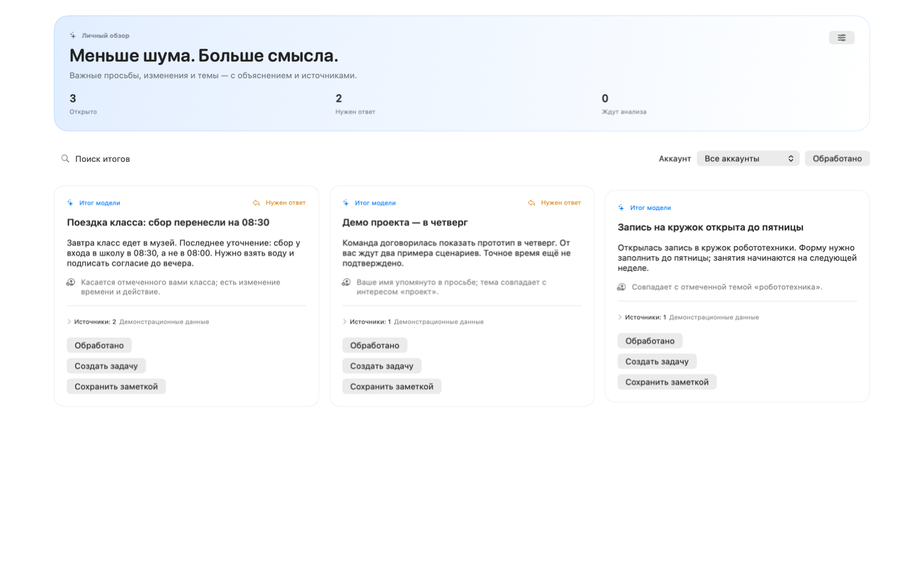Click the sparkle icon on Запись на кружок card
The width and height of the screenshot is (924, 578).
coord(621,208)
